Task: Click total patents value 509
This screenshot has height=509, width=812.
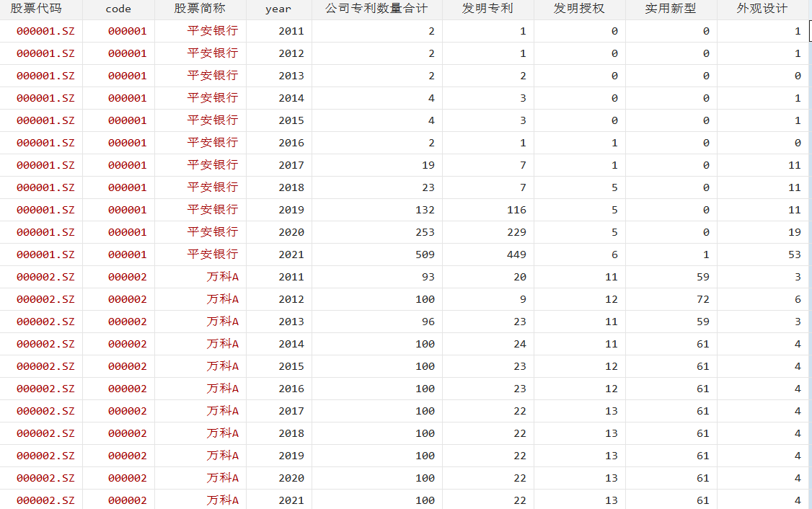Action: (425, 254)
